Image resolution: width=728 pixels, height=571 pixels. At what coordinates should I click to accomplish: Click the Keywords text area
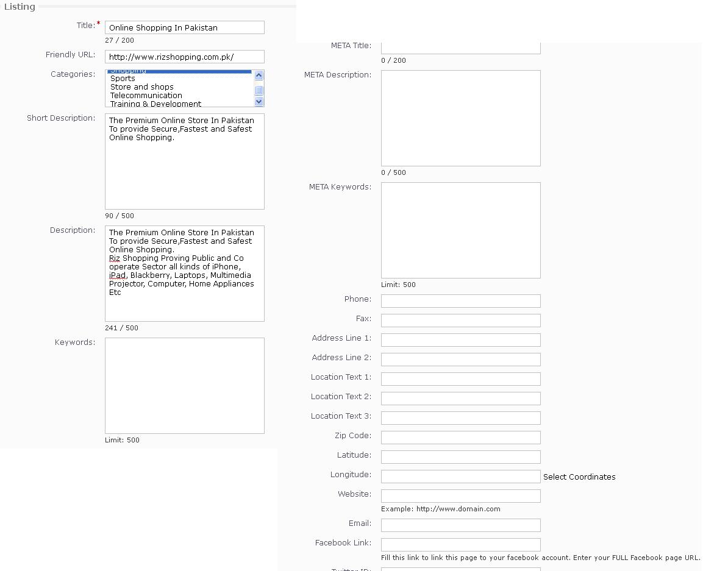point(184,386)
